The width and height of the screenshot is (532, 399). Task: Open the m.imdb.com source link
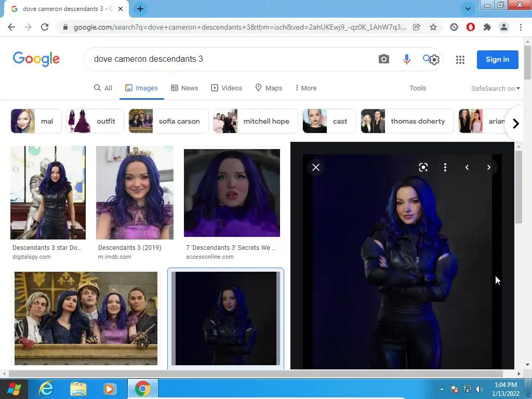tap(115, 257)
